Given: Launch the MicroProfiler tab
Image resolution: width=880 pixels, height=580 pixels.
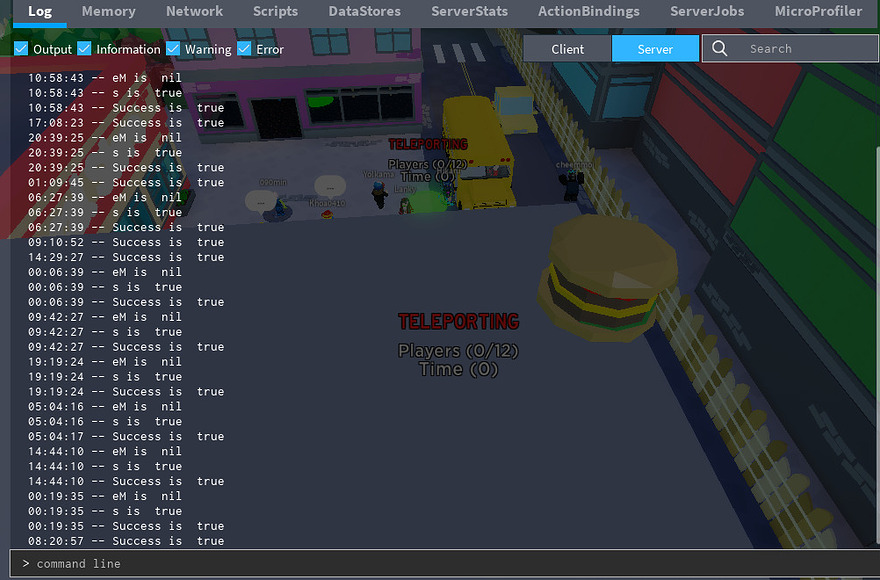Looking at the screenshot, I should 818,11.
